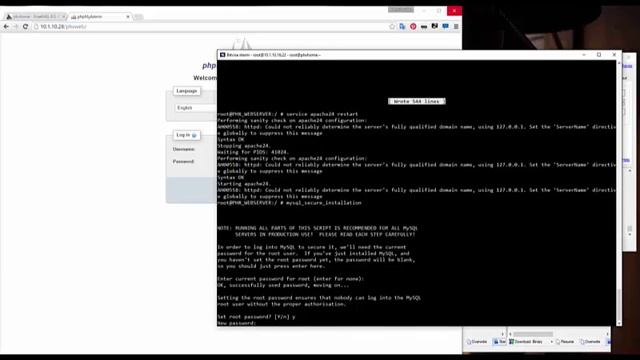This screenshot has width=640, height=360.
Task: Open the Log in help icon
Action: click(x=194, y=135)
